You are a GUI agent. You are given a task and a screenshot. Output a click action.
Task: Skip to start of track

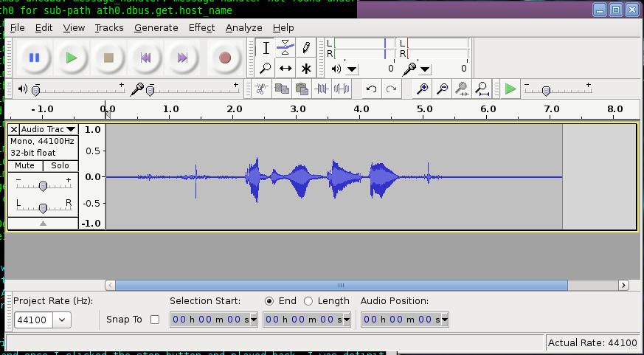coord(146,58)
